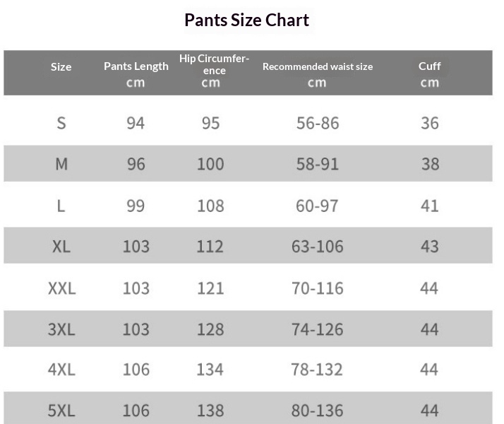The height and width of the screenshot is (424, 504).
Task: Click the "Pants Size Chart" title
Action: point(246,20)
